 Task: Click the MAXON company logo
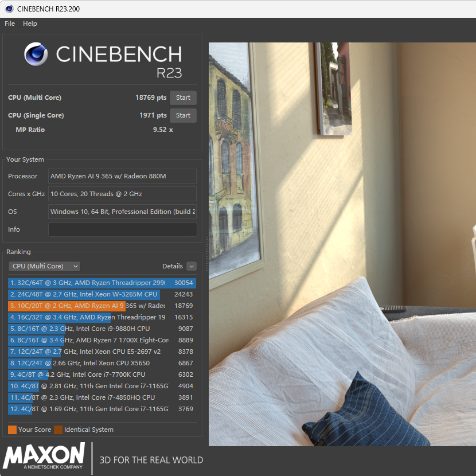(x=44, y=456)
